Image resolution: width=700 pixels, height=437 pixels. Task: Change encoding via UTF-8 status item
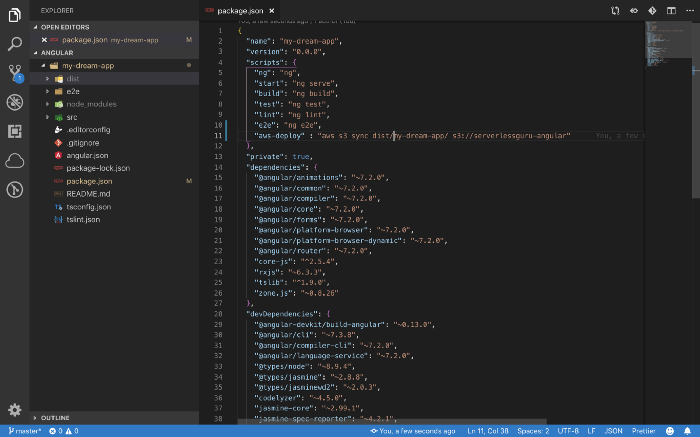pos(568,431)
